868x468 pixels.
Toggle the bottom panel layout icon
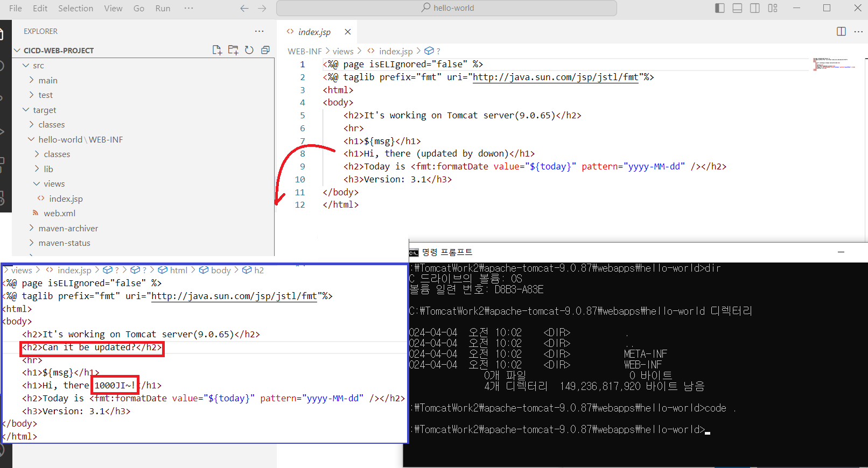738,8
